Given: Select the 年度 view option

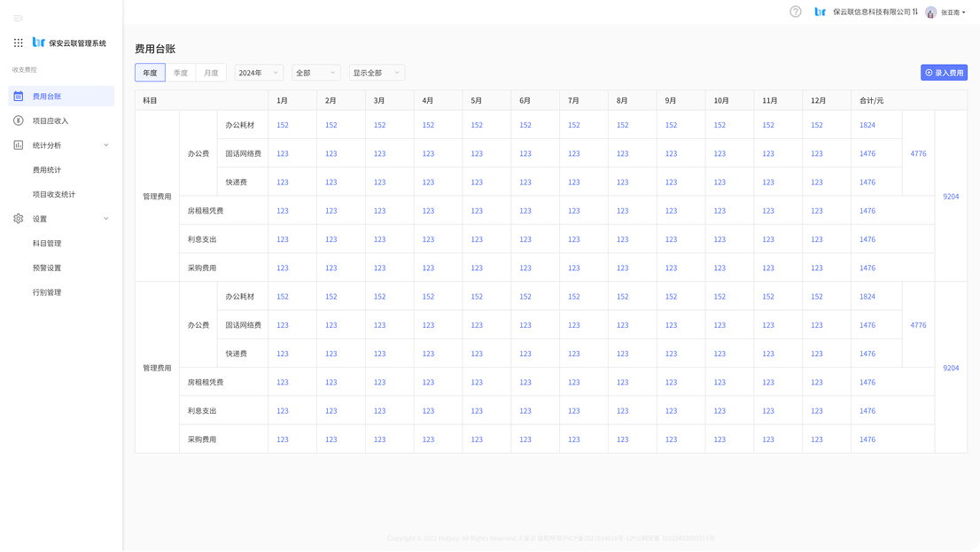Looking at the screenshot, I should coord(150,73).
